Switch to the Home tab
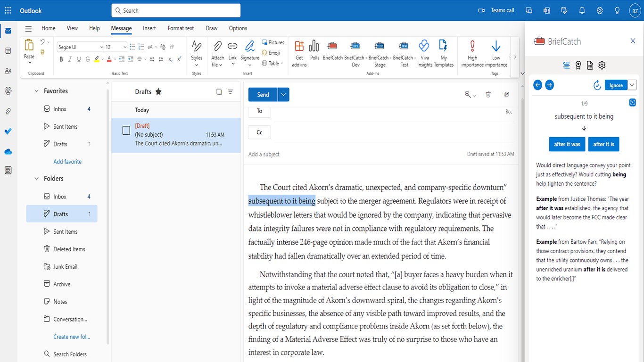Image resolution: width=644 pixels, height=362 pixels. (48, 28)
